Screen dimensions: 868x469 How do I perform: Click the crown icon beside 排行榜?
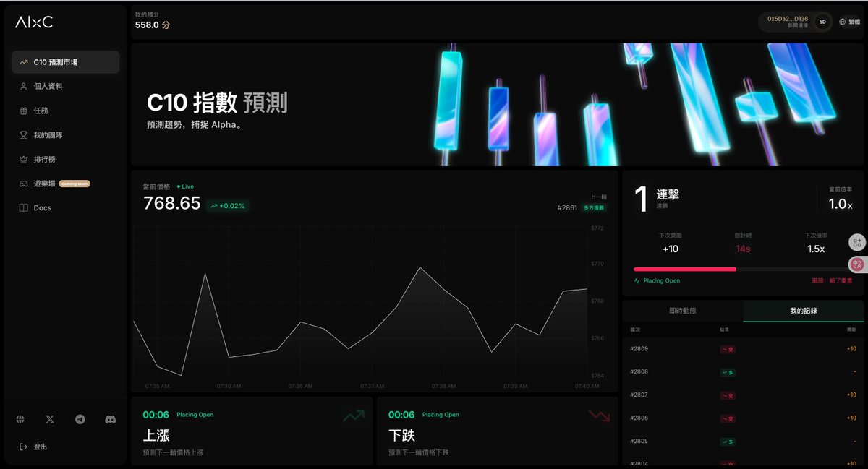(24, 159)
